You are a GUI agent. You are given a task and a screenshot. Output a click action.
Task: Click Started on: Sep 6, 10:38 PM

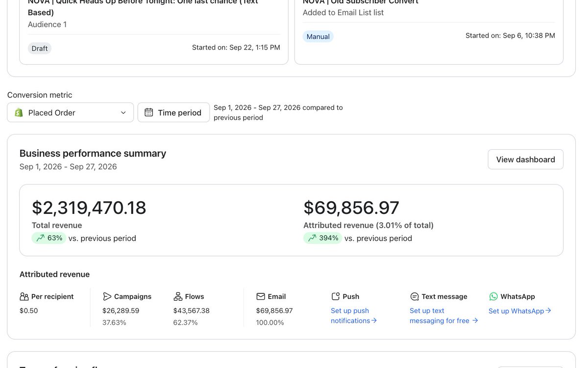[x=510, y=35]
